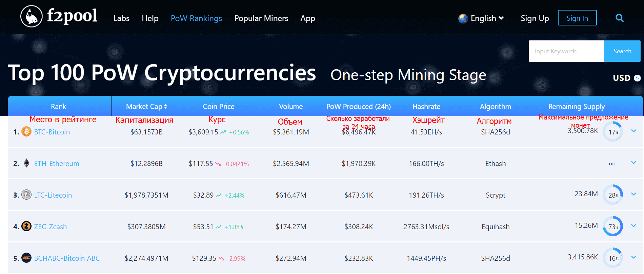The image size is (644, 274).
Task: Open the BCHABC-Bitcoin ABC coin link
Action: pos(67,258)
